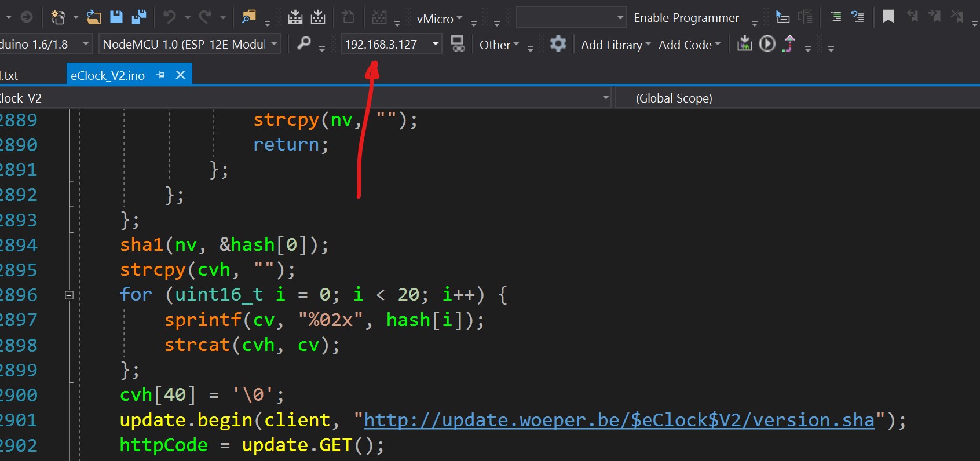Open the empty programmer combo box
Viewport: 980px width, 461px height.
point(571,17)
